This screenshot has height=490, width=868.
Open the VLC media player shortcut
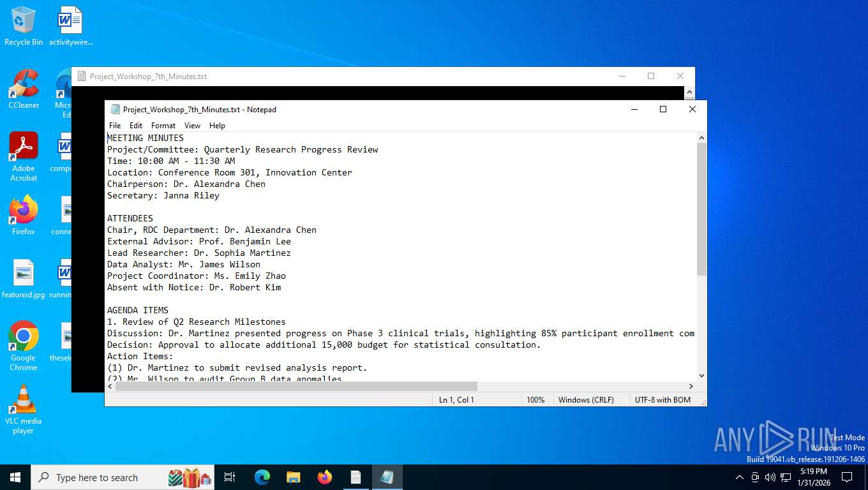(x=24, y=410)
